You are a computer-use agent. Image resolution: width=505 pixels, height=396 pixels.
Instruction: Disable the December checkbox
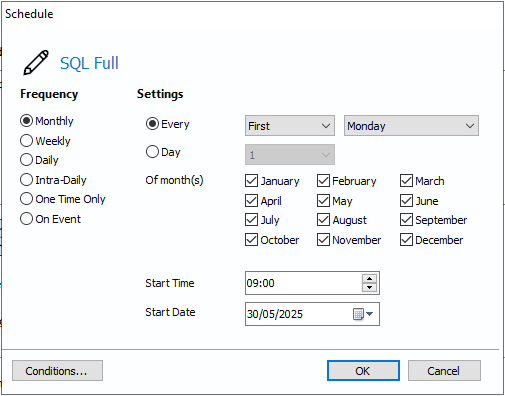(x=406, y=240)
